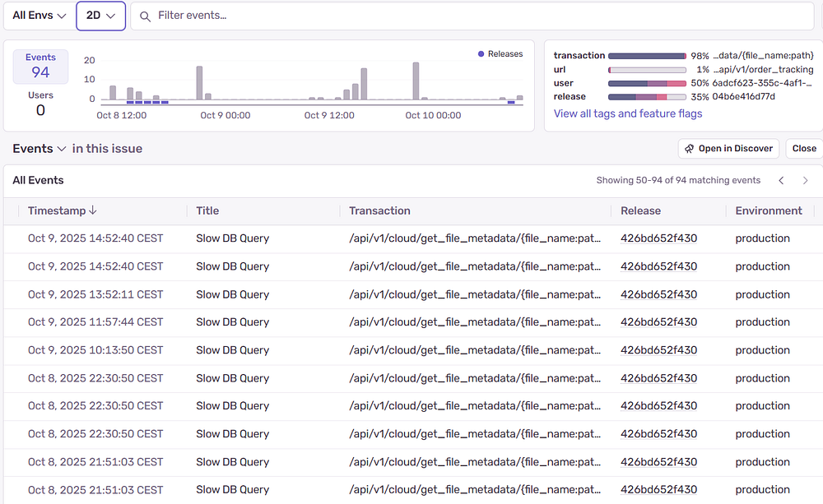The image size is (823, 504).
Task: View all tags and feature flags
Action: click(628, 113)
